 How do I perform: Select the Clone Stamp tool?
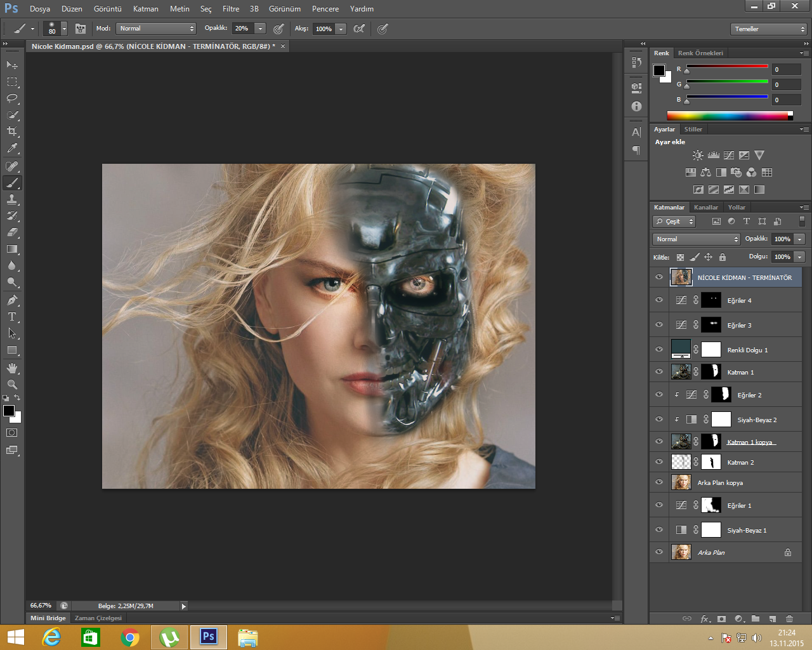pos(12,199)
